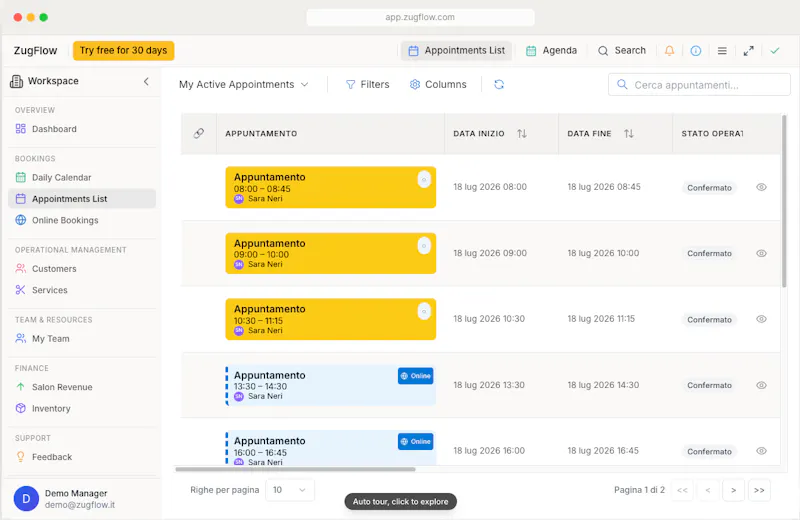800x520 pixels.
Task: Click the link icon column header
Action: (x=198, y=133)
